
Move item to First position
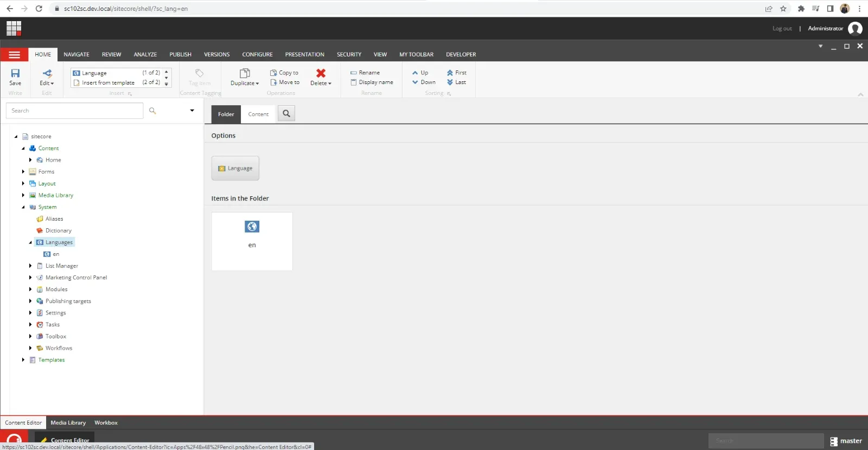456,73
